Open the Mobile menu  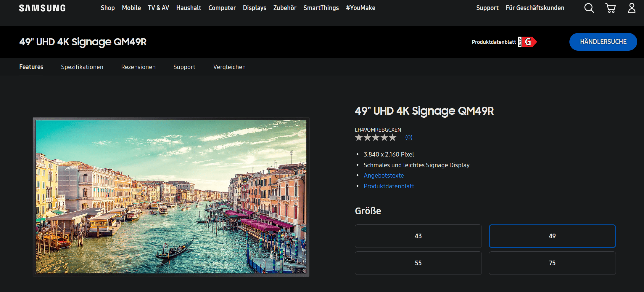(131, 8)
